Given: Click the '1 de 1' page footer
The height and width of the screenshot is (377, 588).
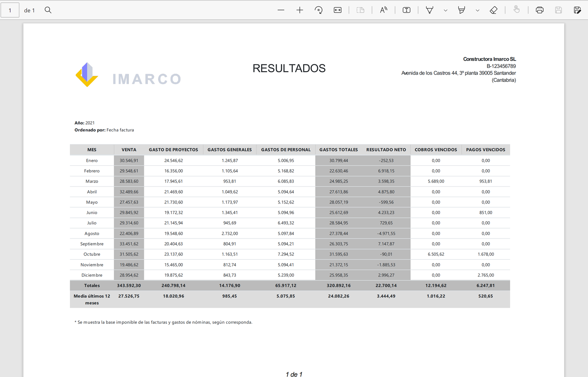Looking at the screenshot, I should pyautogui.click(x=294, y=374).
